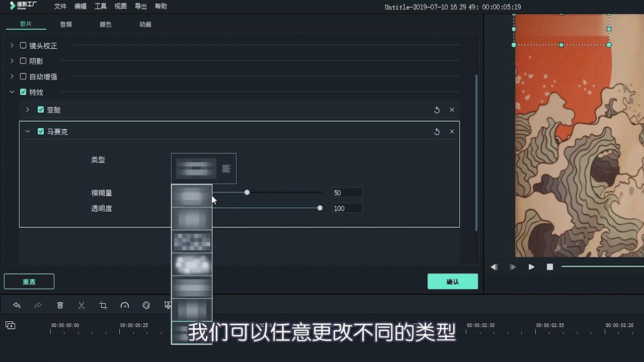The height and width of the screenshot is (362, 644).
Task: Collapse the 马赛克 effect settings
Action: click(x=28, y=131)
